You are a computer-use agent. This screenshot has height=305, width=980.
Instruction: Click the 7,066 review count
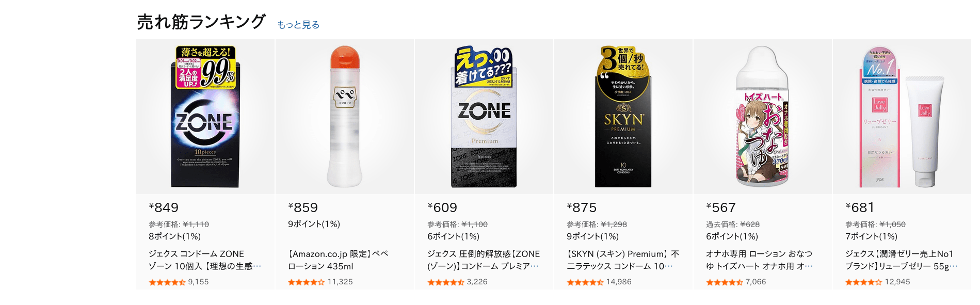pos(756,282)
